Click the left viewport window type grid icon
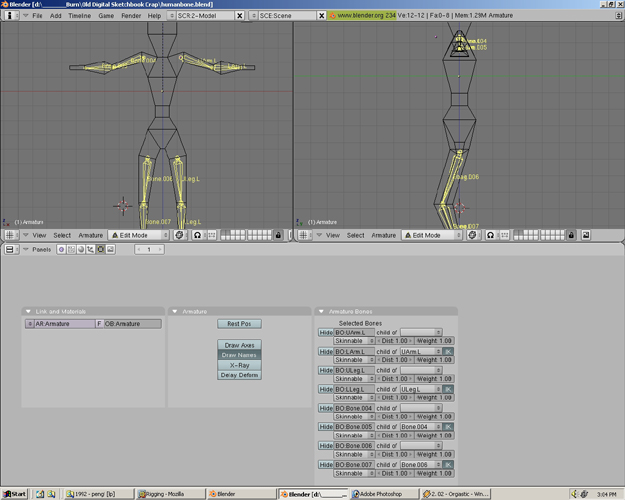The height and width of the screenshot is (500, 625). [10, 235]
